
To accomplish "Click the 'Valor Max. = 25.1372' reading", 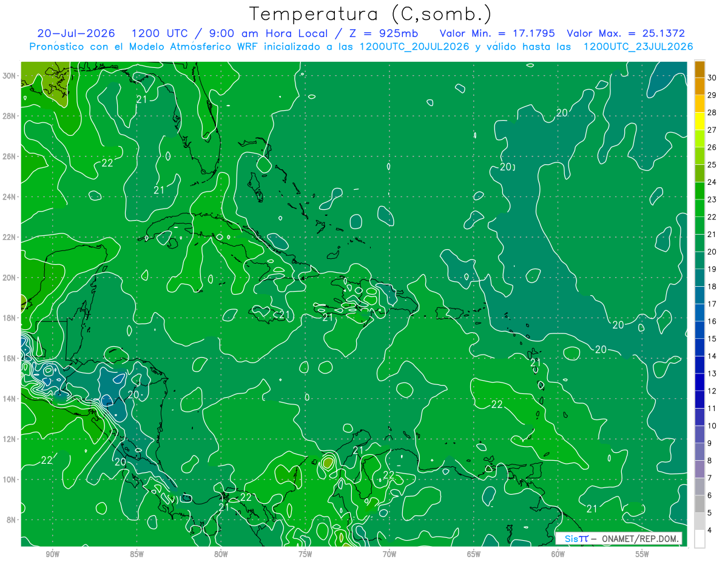I will pos(625,33).
